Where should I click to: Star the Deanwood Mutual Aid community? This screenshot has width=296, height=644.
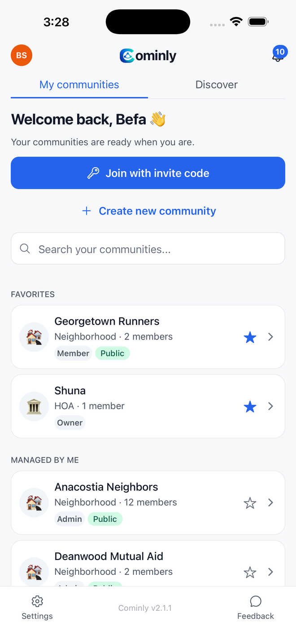250,572
